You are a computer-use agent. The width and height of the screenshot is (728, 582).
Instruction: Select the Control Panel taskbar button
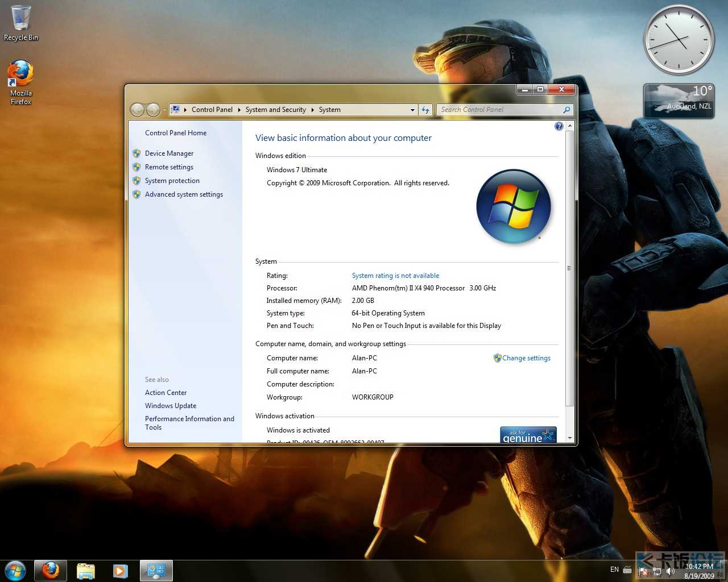pos(156,571)
